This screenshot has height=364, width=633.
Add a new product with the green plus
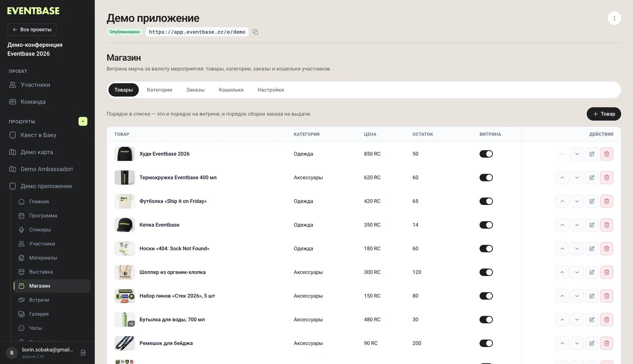tap(83, 121)
